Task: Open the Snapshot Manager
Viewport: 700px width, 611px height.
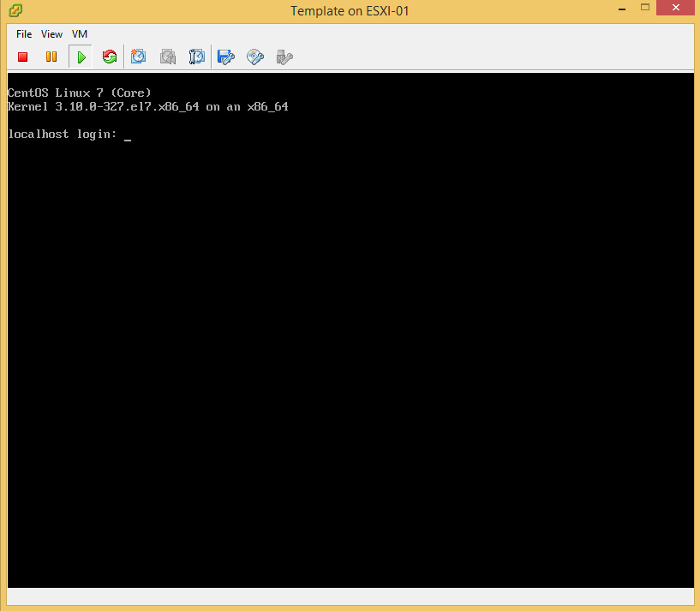Action: (196, 57)
